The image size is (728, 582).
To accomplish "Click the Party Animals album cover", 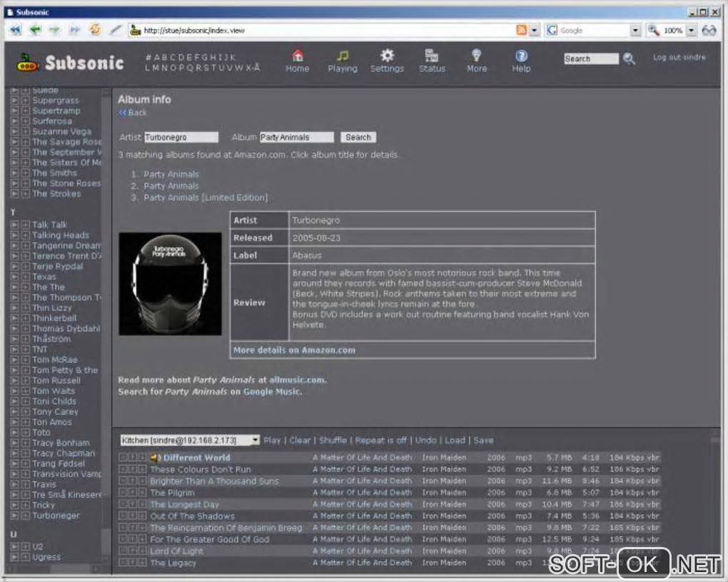I will [171, 284].
